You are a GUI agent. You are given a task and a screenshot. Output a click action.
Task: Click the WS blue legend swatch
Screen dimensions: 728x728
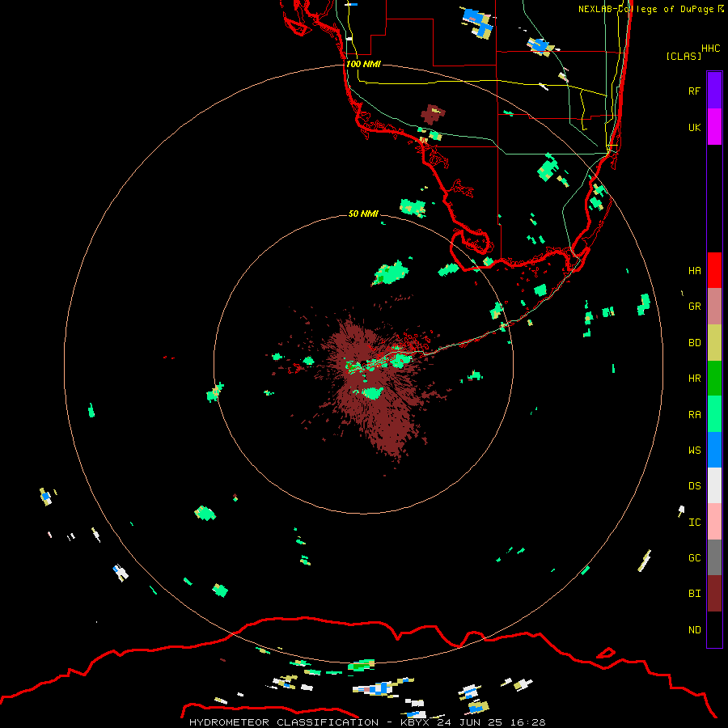[714, 450]
